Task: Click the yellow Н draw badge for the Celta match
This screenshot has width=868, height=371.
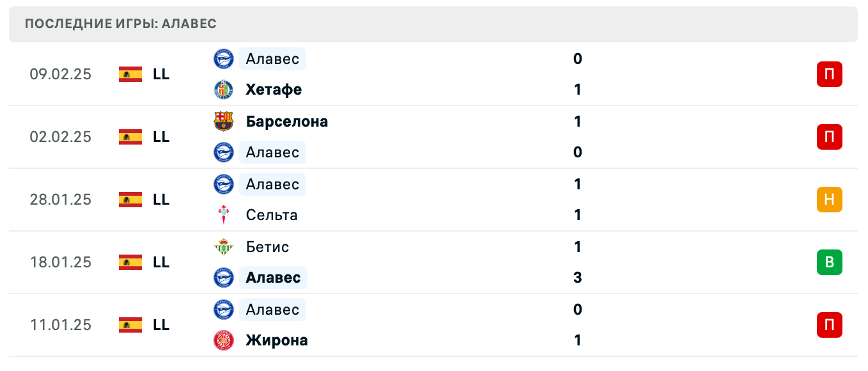Action: tap(829, 200)
